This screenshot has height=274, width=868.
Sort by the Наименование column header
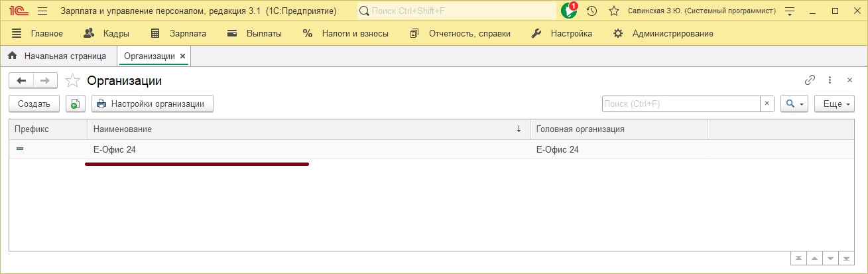309,129
